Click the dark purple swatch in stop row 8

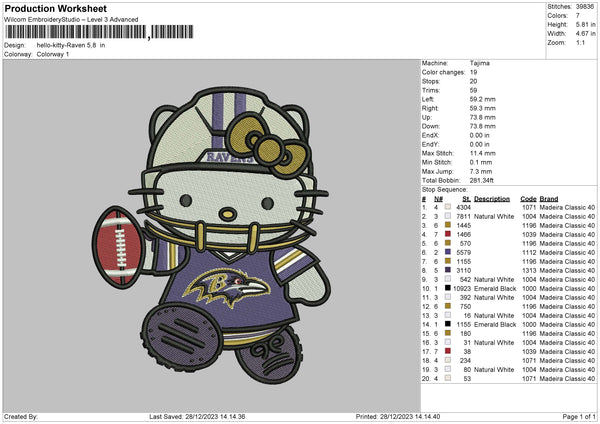tap(448, 270)
